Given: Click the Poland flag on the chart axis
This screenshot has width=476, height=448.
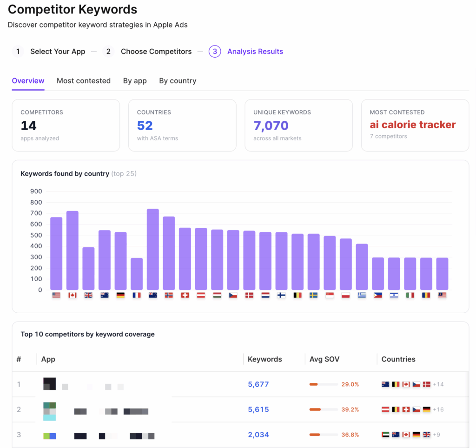Looking at the screenshot, I should 345,295.
